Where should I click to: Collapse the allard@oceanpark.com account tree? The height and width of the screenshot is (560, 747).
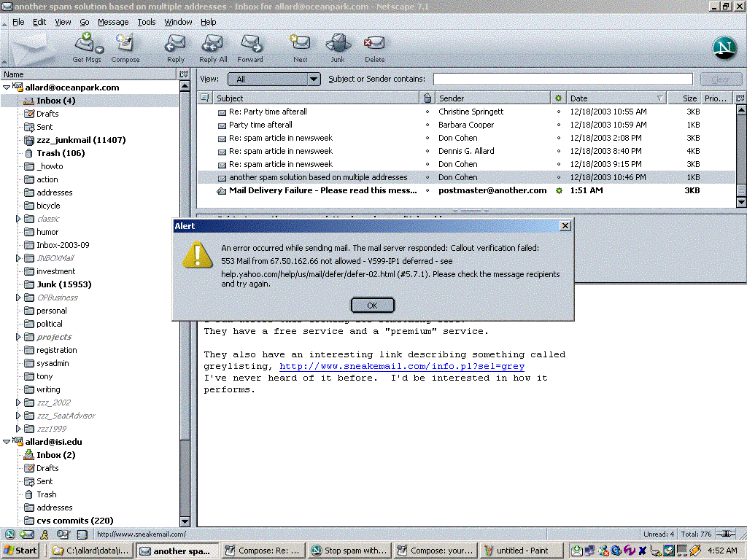click(x=7, y=87)
